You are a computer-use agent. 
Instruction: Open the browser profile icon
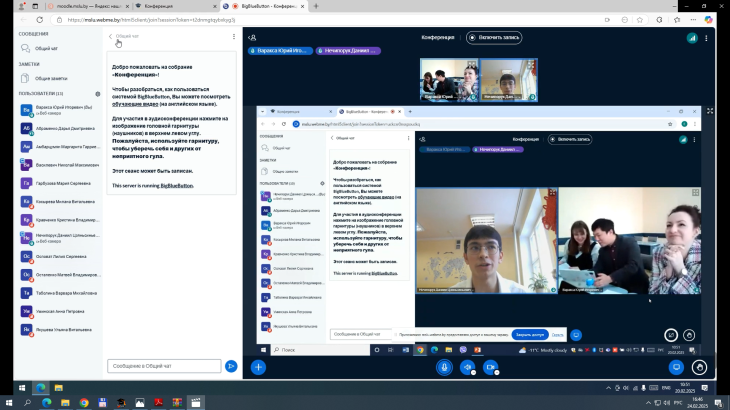pos(21,6)
